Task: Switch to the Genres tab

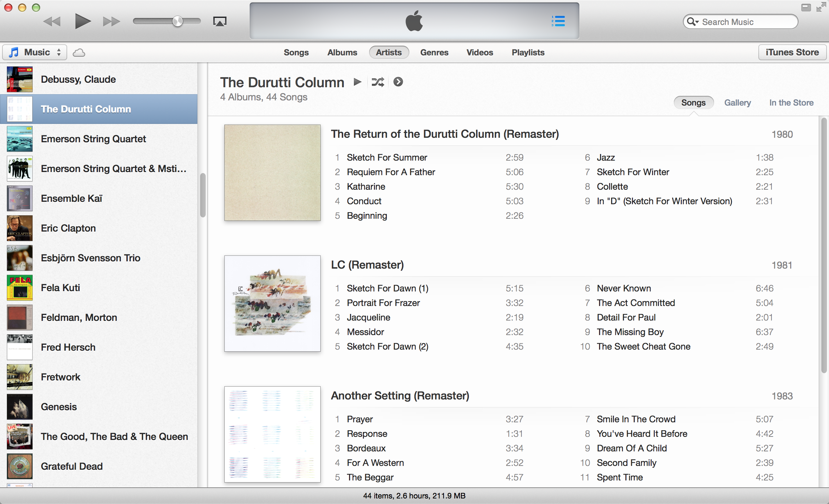Action: (x=434, y=53)
